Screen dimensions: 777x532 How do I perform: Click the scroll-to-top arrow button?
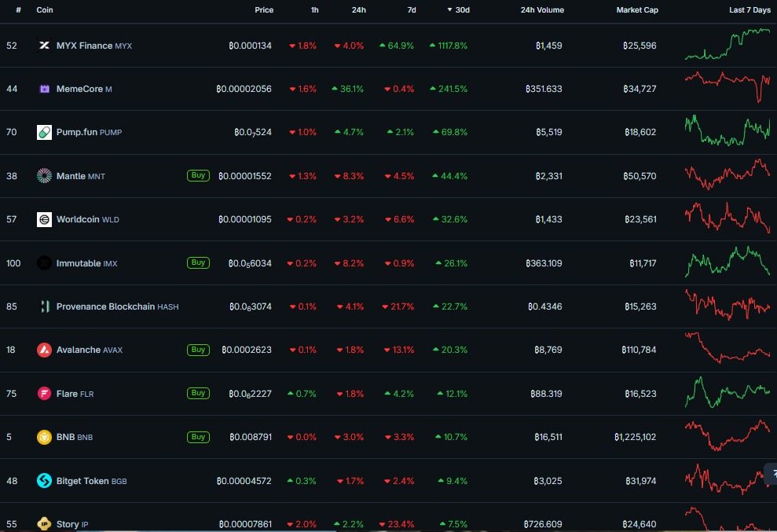(772, 474)
